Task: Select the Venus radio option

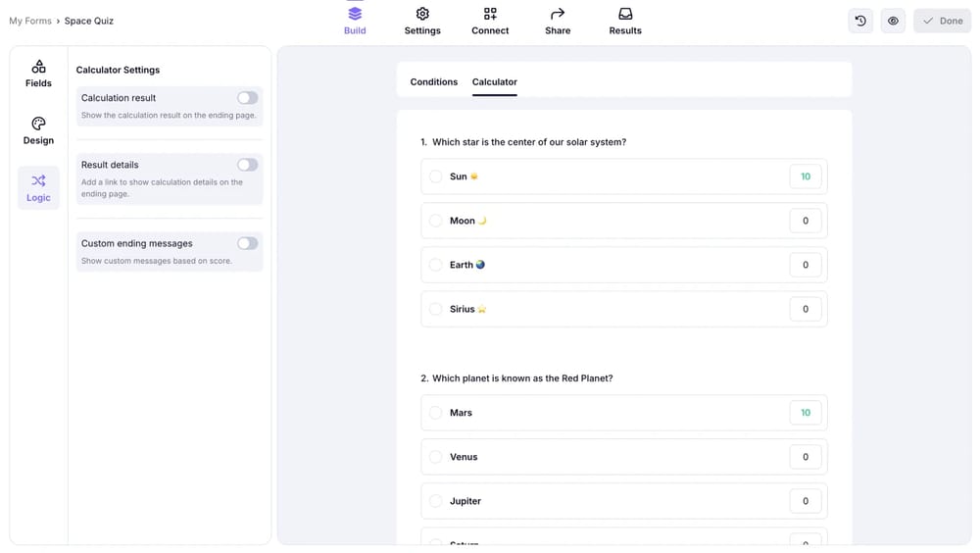Action: point(436,457)
